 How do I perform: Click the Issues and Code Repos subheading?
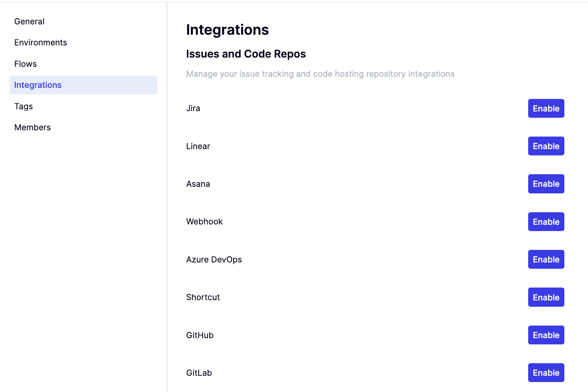pyautogui.click(x=246, y=54)
